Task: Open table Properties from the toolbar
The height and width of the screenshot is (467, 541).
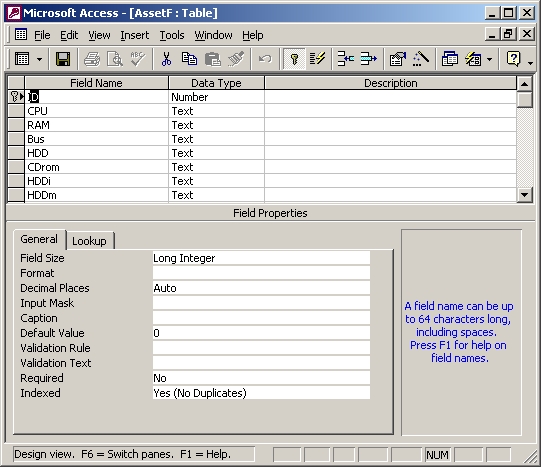Action: pyautogui.click(x=397, y=59)
